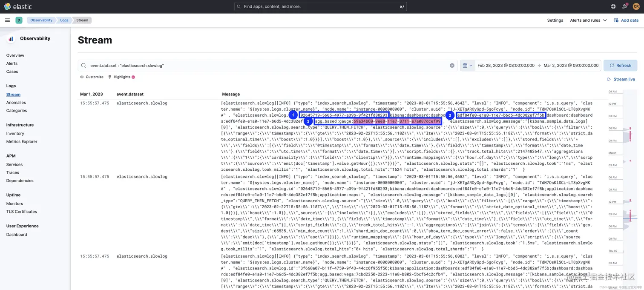Screen dimensions: 644x290
Task: Open Alerts in sidebar
Action: pos(12,63)
